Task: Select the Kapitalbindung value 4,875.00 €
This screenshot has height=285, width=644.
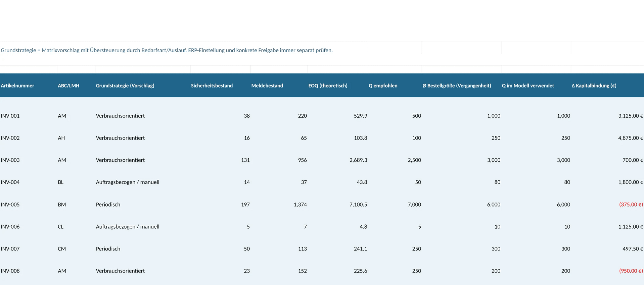Action: point(631,138)
